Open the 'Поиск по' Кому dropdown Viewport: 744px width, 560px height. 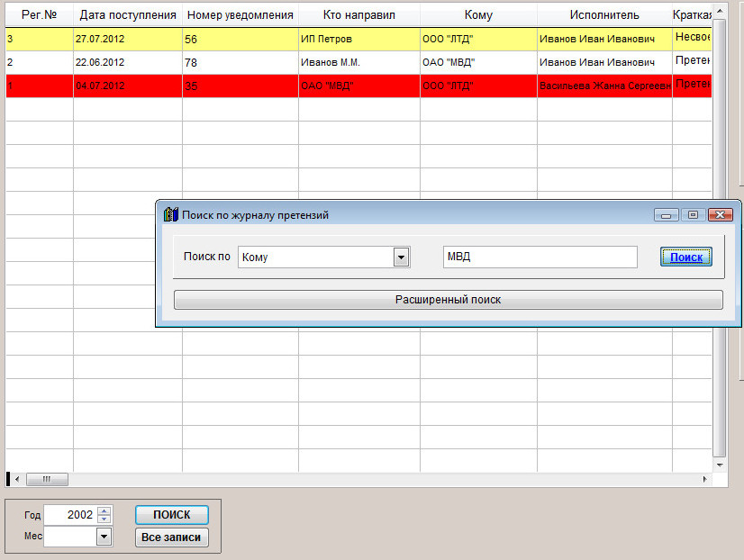coord(402,257)
